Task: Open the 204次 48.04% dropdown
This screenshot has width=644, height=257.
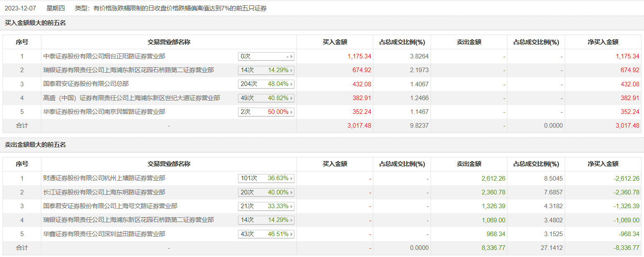Action: coord(291,84)
